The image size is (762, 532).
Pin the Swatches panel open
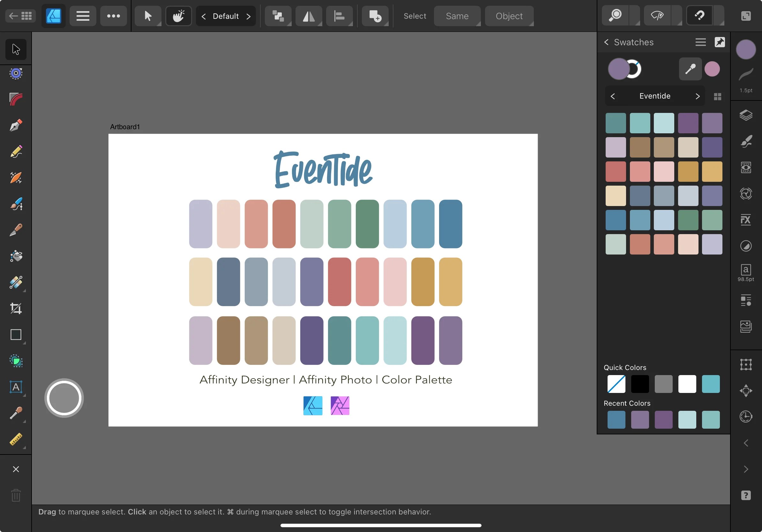(720, 42)
